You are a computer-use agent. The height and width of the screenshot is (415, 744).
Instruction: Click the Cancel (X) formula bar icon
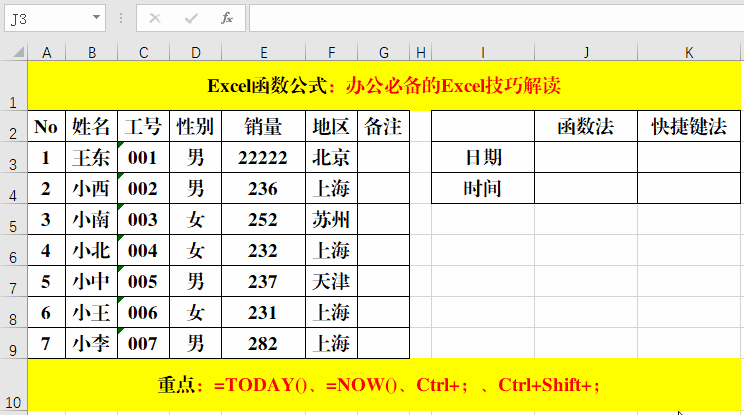(x=155, y=18)
